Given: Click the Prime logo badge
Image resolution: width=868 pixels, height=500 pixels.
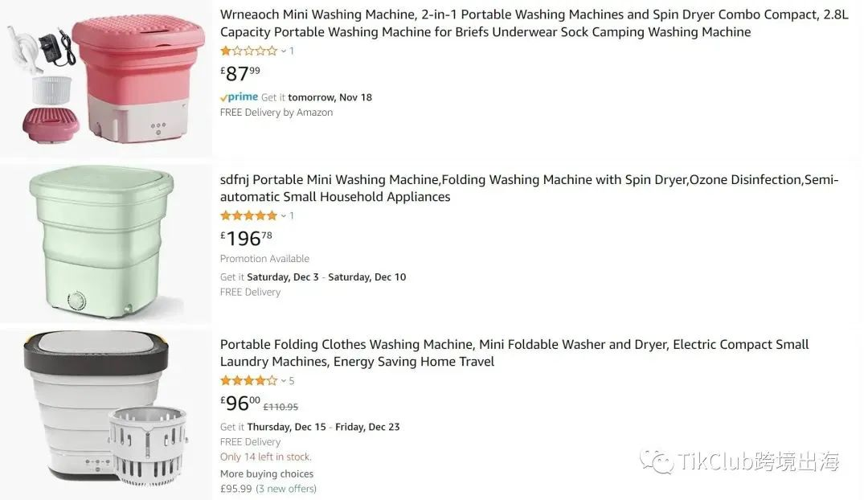Looking at the screenshot, I should 239,97.
